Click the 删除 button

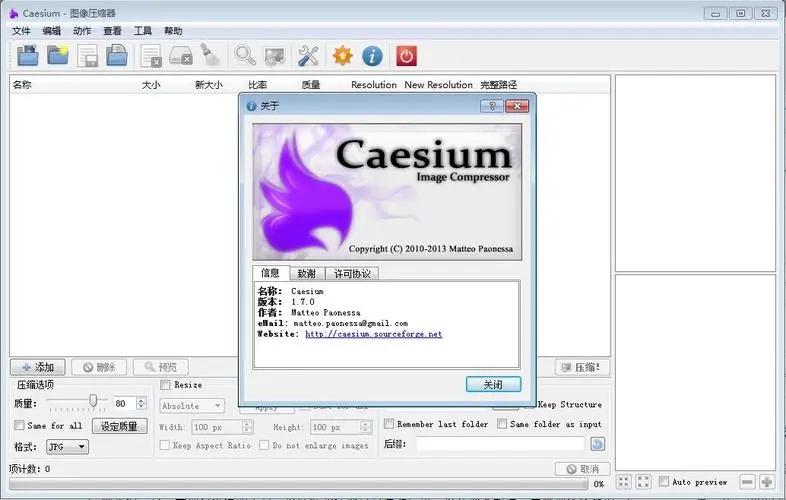point(99,367)
